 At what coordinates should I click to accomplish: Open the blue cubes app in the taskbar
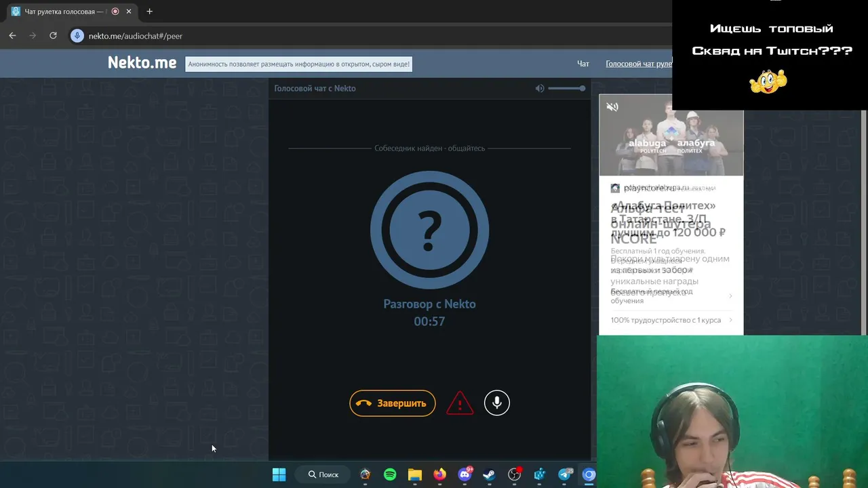tap(540, 474)
